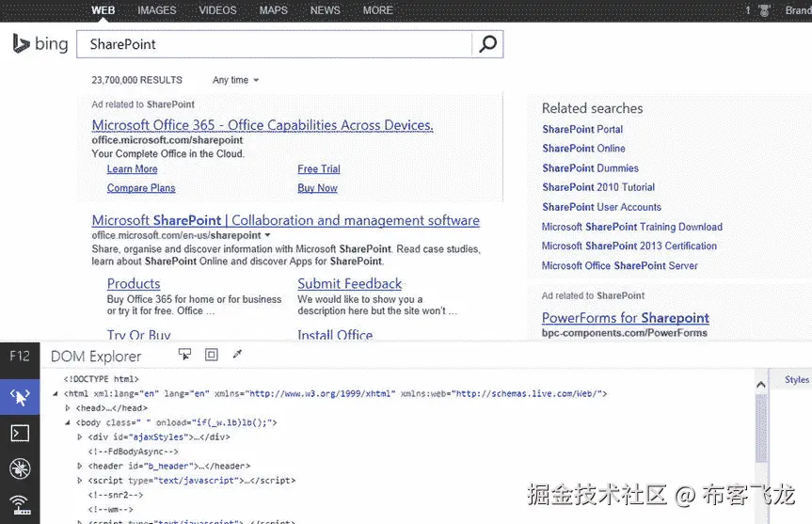
Task: Switch to the IMAGES tab
Action: tap(157, 10)
